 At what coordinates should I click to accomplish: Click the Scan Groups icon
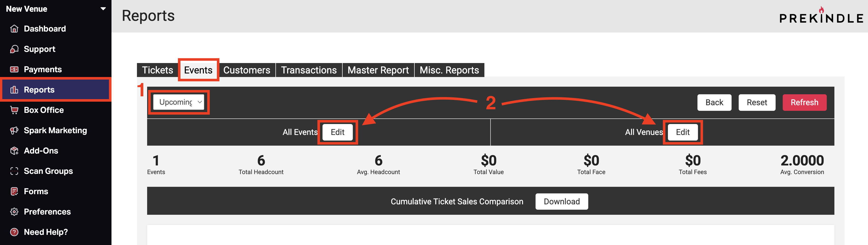click(x=14, y=171)
